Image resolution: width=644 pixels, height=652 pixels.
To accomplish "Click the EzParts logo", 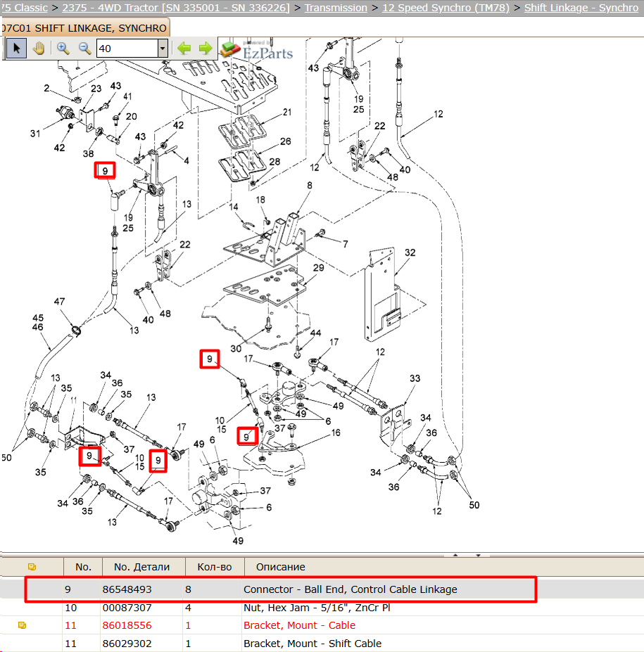I will click(x=257, y=50).
